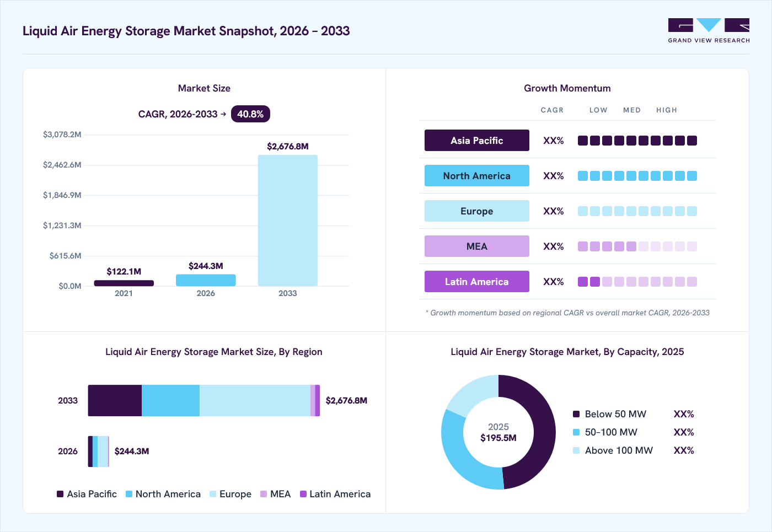Click the Market Size heading
The image size is (772, 532).
204,88
